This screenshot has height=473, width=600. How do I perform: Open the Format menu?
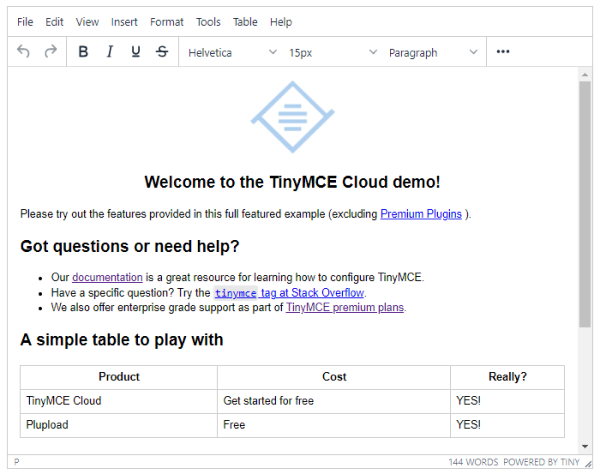(x=166, y=22)
